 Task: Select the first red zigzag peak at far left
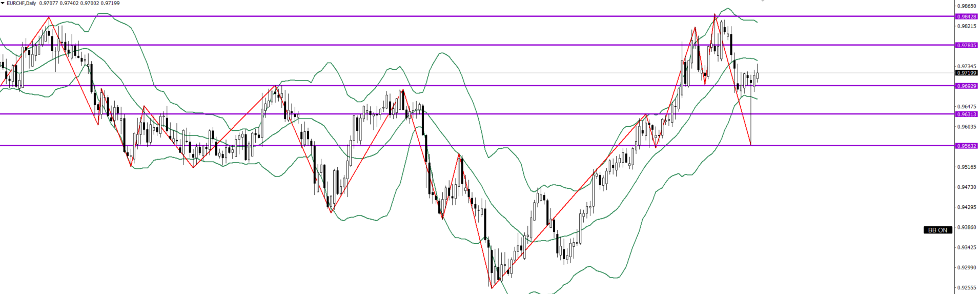(49, 17)
